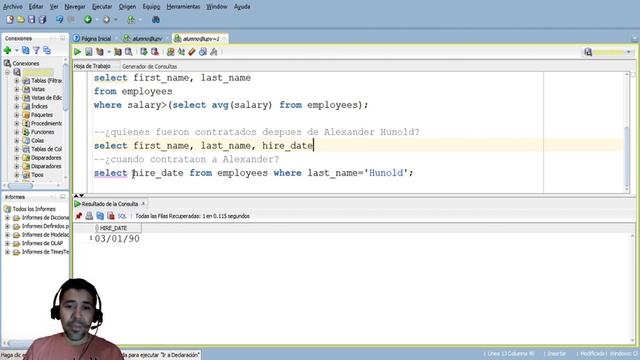Switch to the Página Inicial tab
This screenshot has height=360, width=640.
pyautogui.click(x=93, y=38)
